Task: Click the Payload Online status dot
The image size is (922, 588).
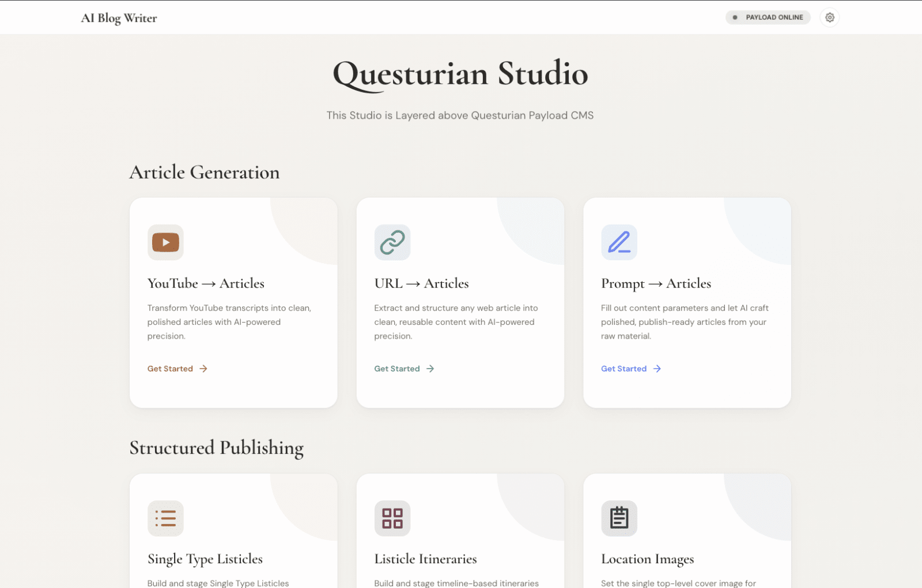Action: [735, 17]
